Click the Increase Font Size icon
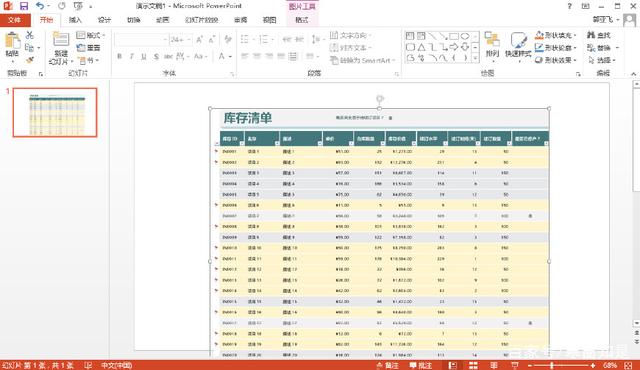 click(200, 40)
